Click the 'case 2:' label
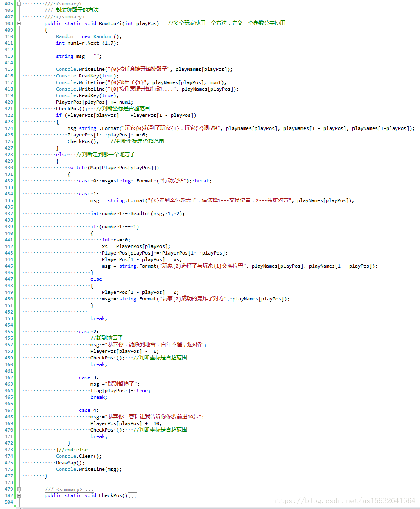This screenshot has height=509, width=420. coord(89,332)
